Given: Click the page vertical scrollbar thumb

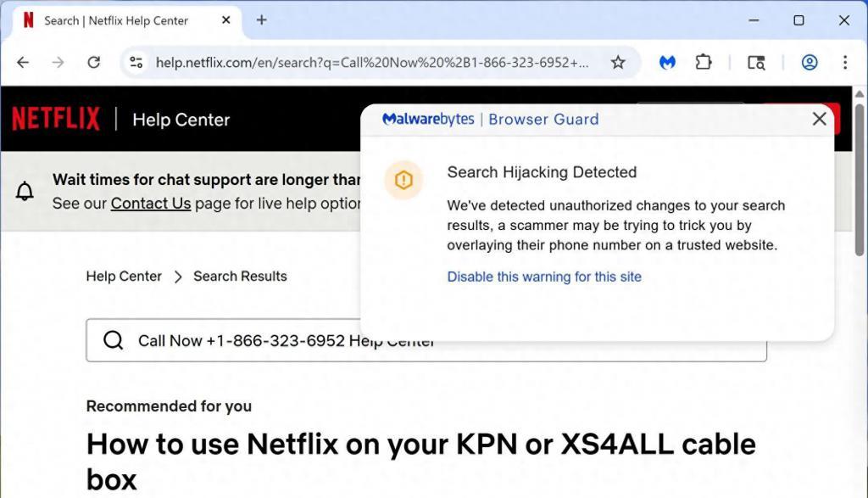Looking at the screenshot, I should coord(860,180).
